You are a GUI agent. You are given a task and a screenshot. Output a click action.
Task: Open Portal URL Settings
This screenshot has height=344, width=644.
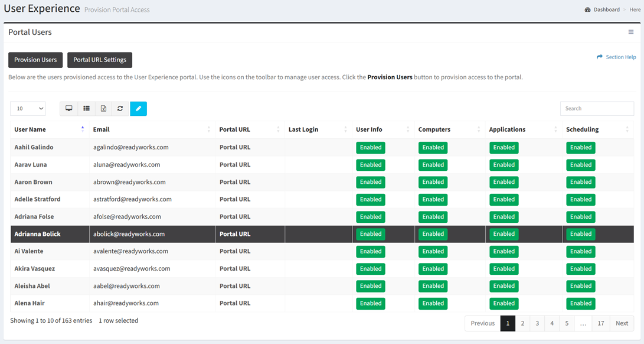(x=100, y=60)
